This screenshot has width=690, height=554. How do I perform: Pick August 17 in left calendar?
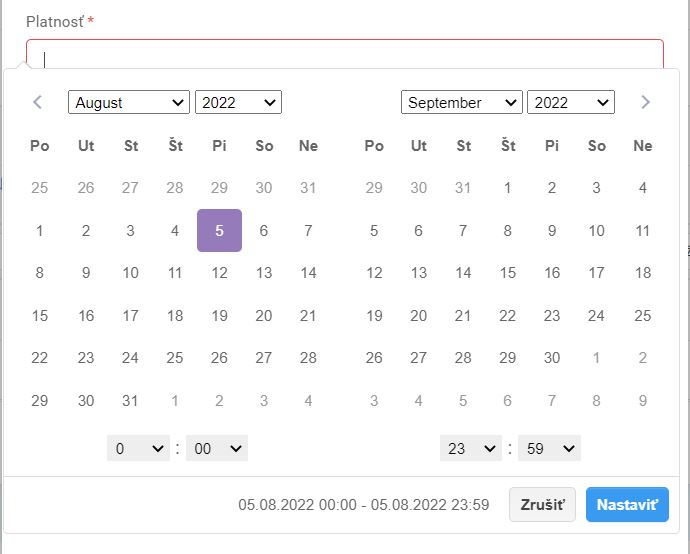(x=130, y=316)
